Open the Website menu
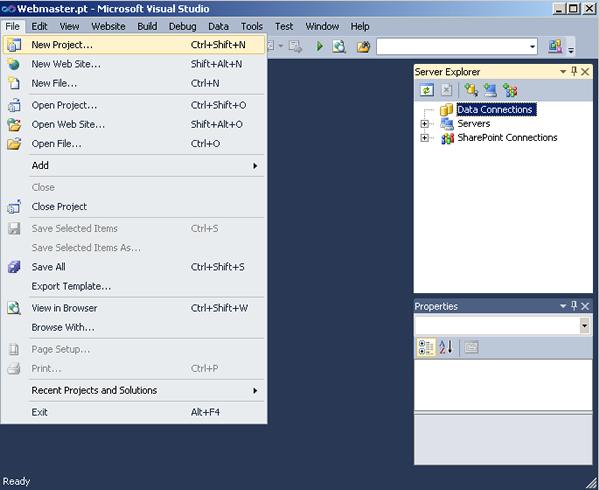The image size is (600, 490). pyautogui.click(x=108, y=26)
